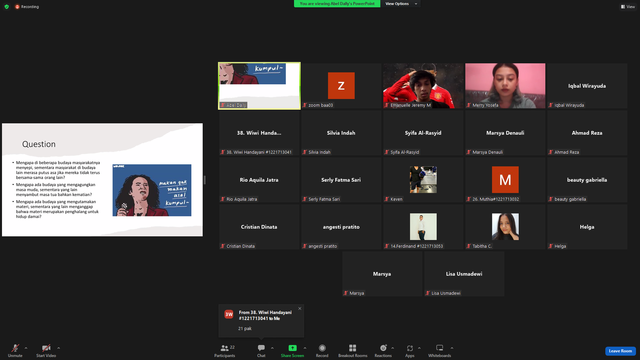Click muted mic icon on Lisa Usmadewi tile
The width and height of the screenshot is (640, 360).
coord(427,293)
